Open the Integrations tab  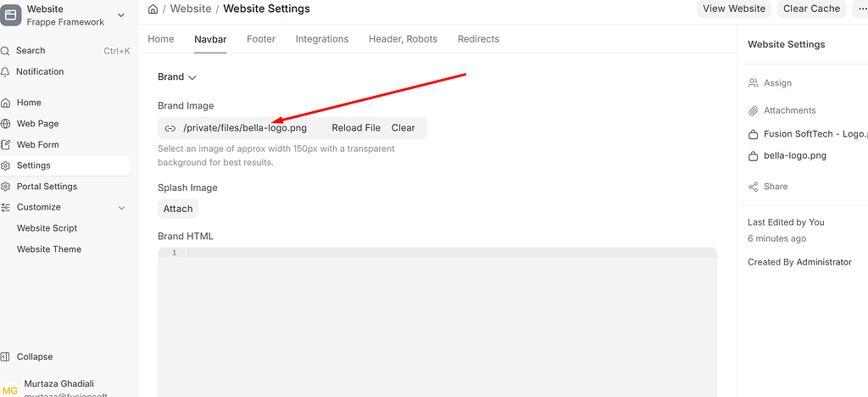point(322,39)
